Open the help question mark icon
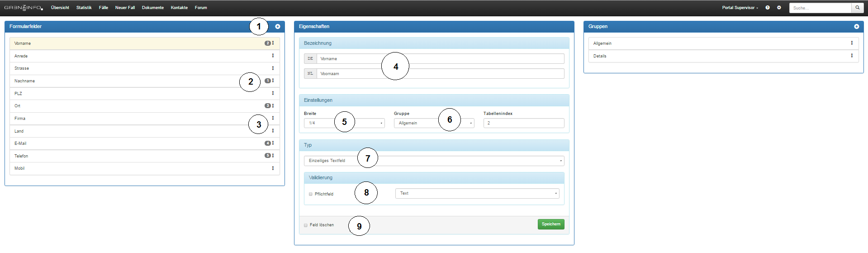 point(768,8)
